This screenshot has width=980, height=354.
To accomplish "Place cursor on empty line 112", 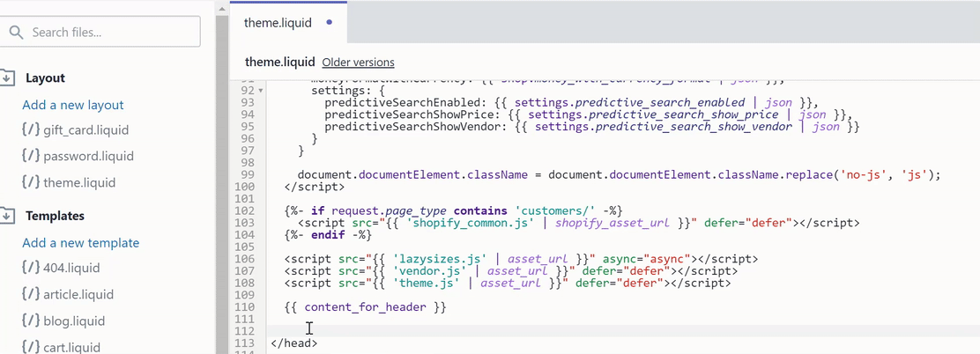I will (x=529, y=331).
